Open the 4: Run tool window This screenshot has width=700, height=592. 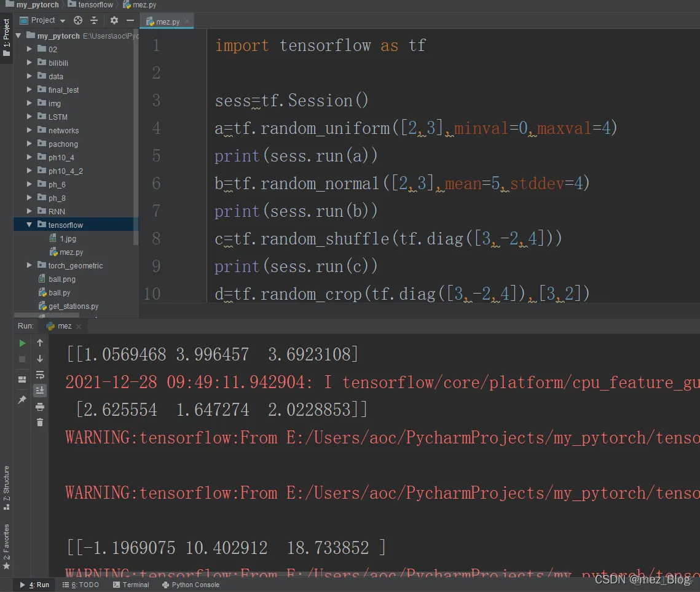pos(35,585)
